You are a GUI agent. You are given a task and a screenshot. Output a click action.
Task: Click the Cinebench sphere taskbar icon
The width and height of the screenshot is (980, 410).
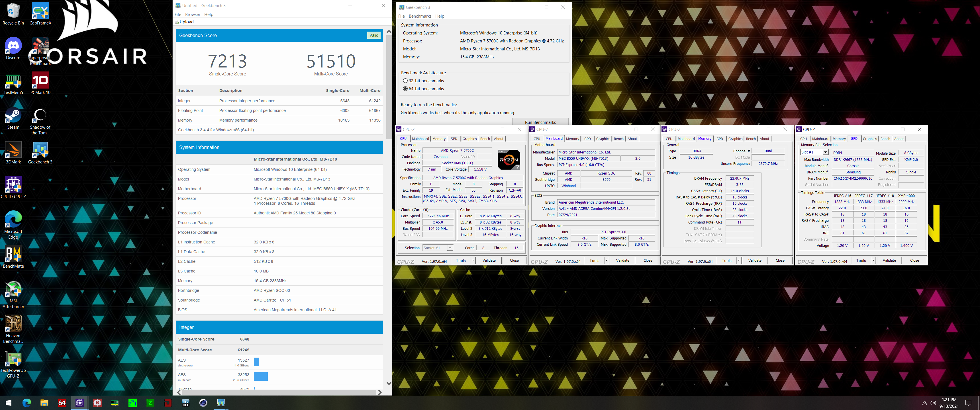coord(203,403)
